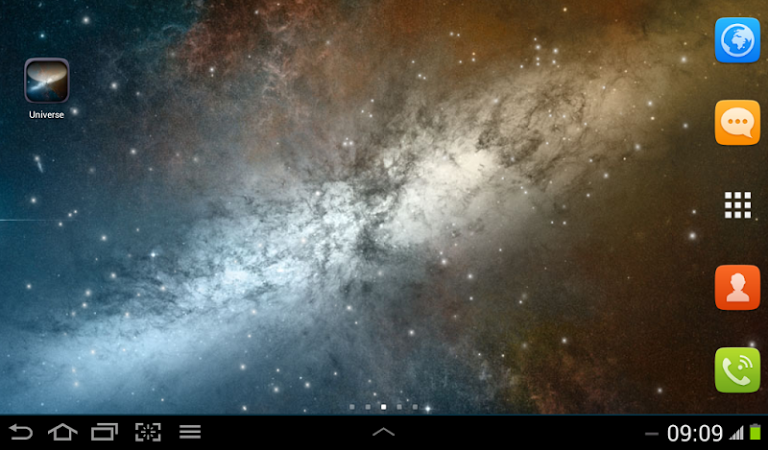Expand the mini app tray chevron
Screen dimensions: 768x450
pyautogui.click(x=383, y=432)
